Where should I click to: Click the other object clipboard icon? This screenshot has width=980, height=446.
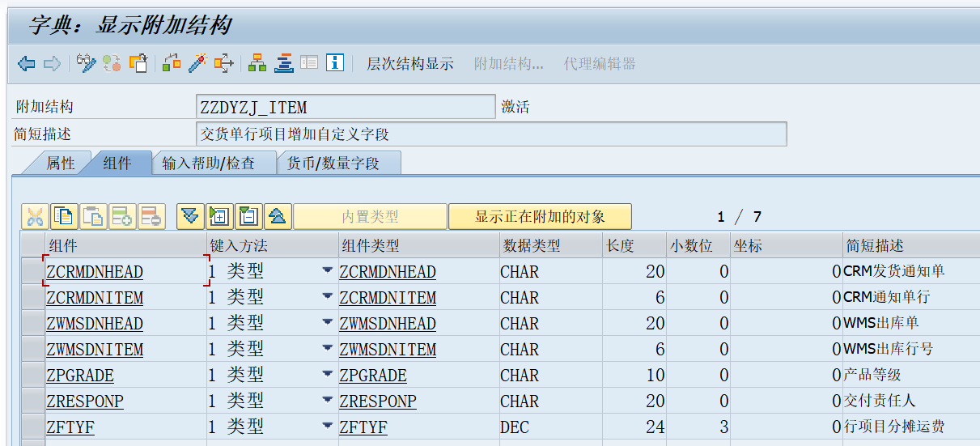tap(138, 63)
